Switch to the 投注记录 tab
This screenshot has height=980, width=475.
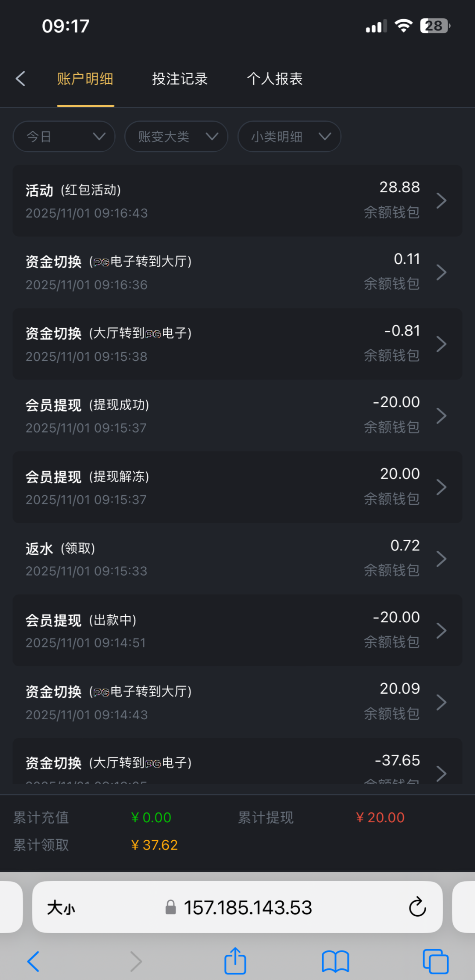[x=180, y=79]
